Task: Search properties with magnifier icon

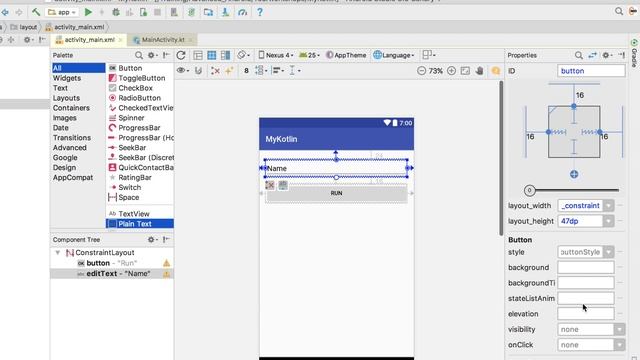Action: click(578, 55)
